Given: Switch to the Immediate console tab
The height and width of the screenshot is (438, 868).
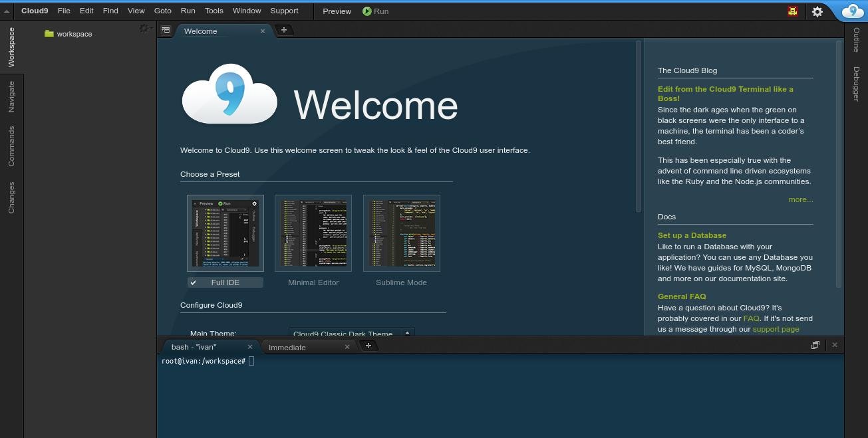Looking at the screenshot, I should [287, 347].
